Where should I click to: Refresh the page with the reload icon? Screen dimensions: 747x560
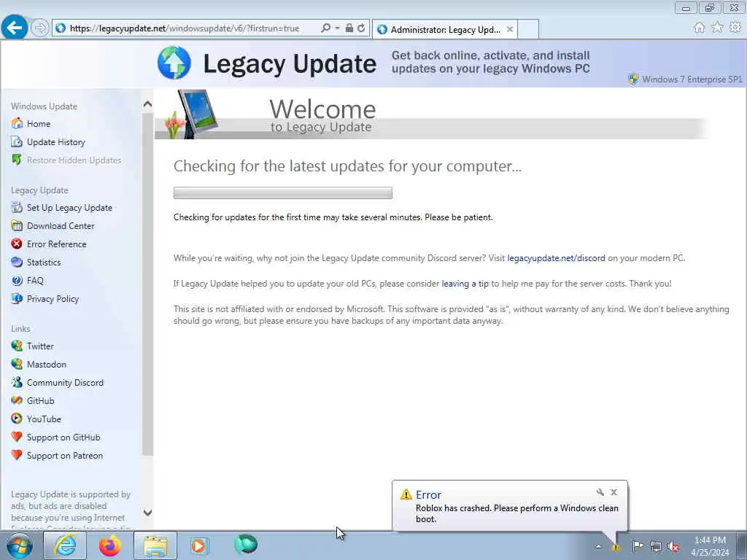[362, 28]
